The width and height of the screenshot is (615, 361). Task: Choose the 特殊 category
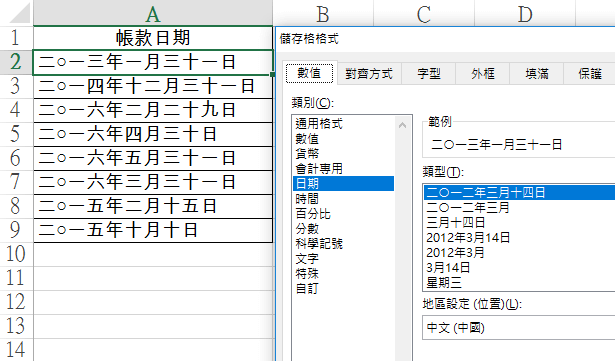(343, 273)
